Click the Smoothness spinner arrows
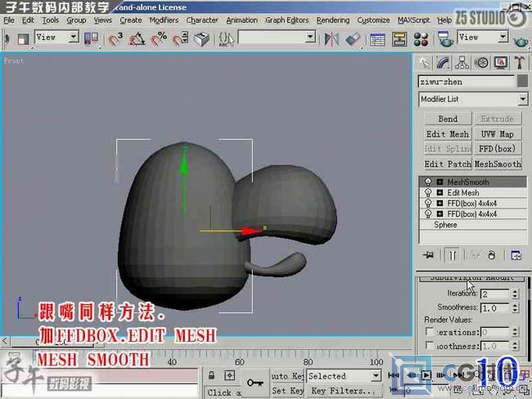532x399 pixels. point(515,307)
